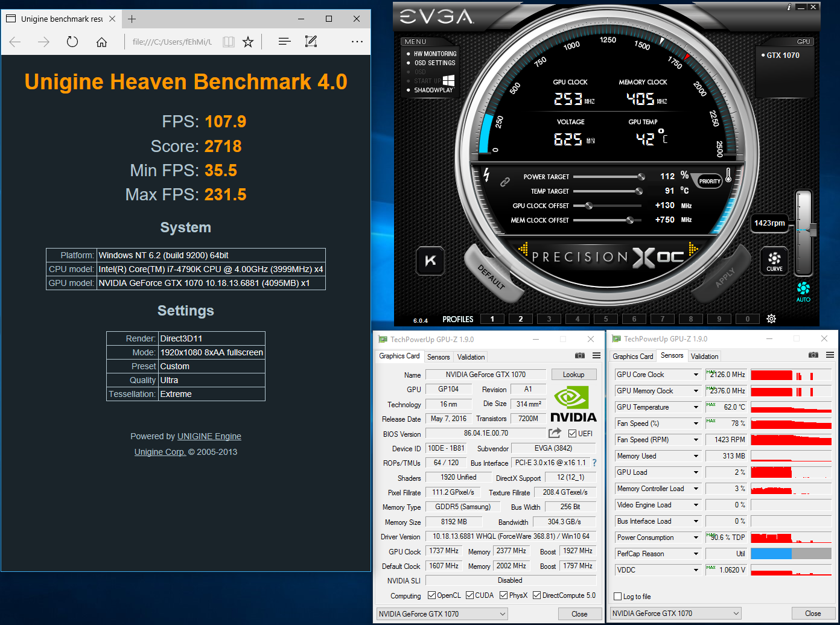The width and height of the screenshot is (840, 625).
Task: Click the Windows logo start-up icon
Action: (448, 80)
